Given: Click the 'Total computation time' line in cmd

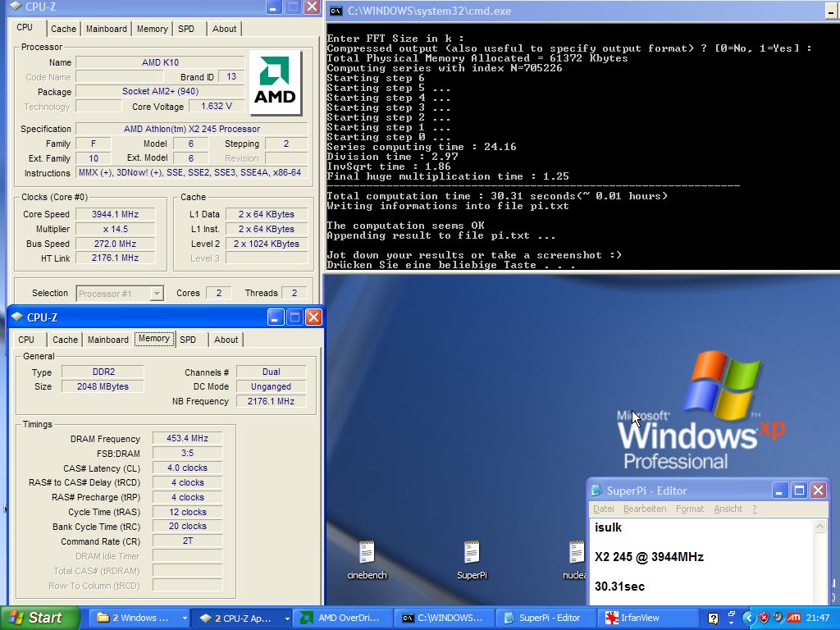Looking at the screenshot, I should click(497, 196).
